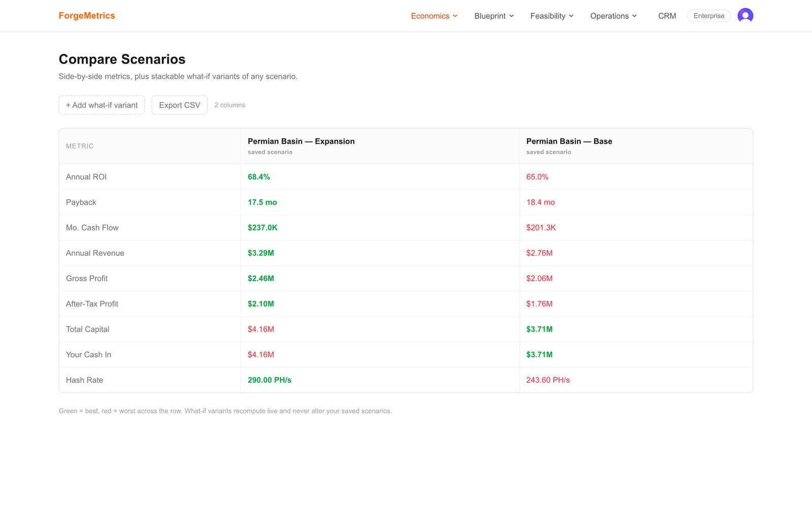This screenshot has height=508, width=812.
Task: Click the $3.29M annual revenue value
Action: (261, 253)
